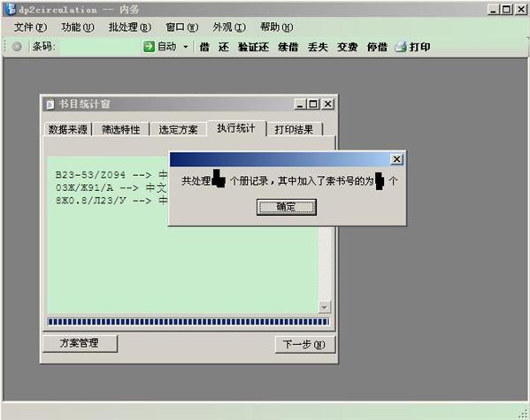Select the 借 toolbar button
This screenshot has height=420, width=530.
204,47
